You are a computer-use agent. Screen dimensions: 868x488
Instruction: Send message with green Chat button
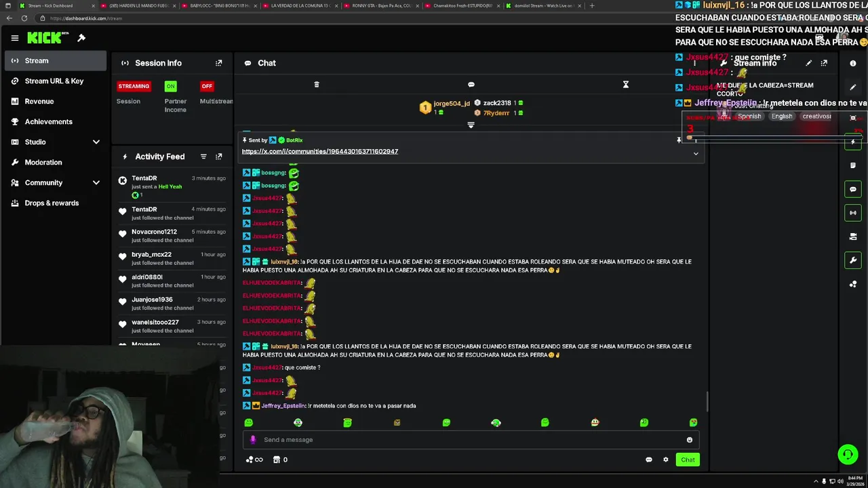pos(688,460)
